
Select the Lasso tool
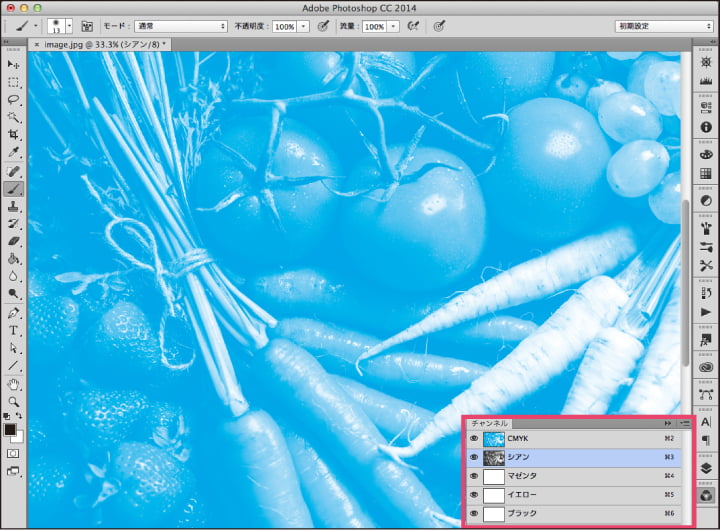[x=14, y=100]
